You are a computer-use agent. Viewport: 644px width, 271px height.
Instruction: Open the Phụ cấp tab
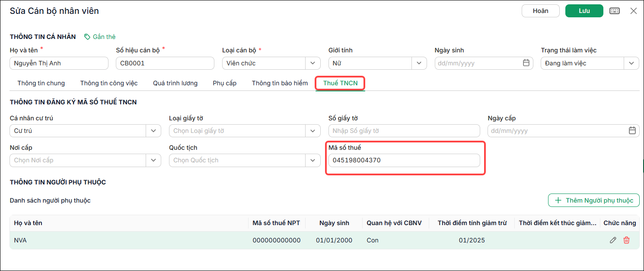tap(225, 83)
